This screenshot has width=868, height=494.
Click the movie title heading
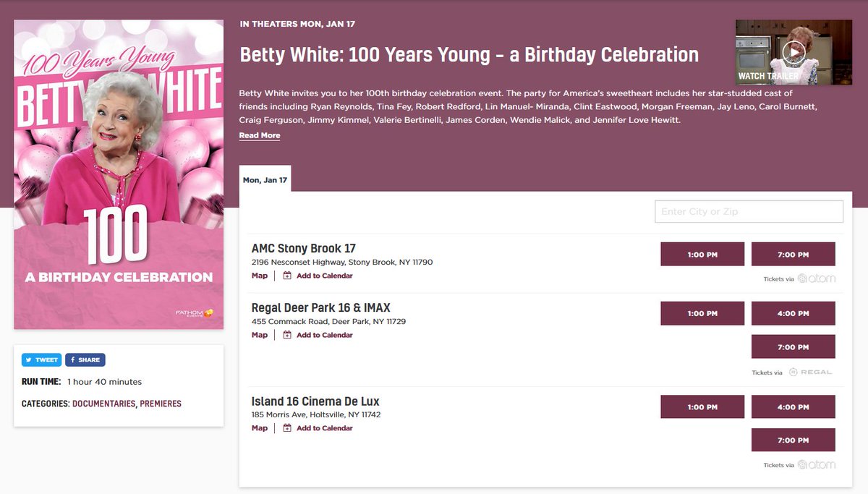click(x=469, y=54)
